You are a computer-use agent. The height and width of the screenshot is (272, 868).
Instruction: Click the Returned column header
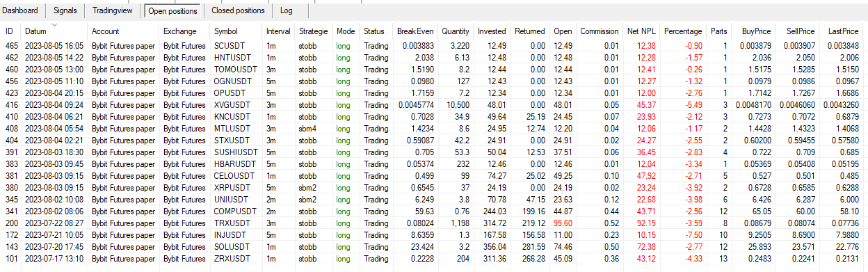coord(530,31)
